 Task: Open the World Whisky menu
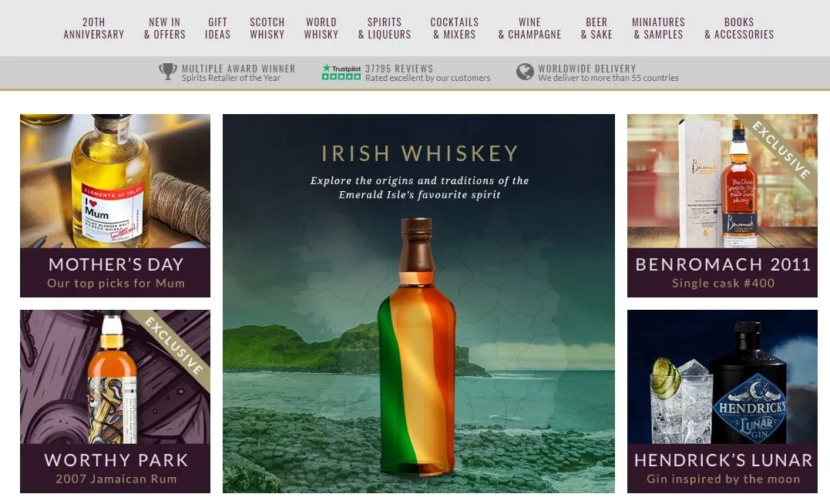[x=321, y=28]
